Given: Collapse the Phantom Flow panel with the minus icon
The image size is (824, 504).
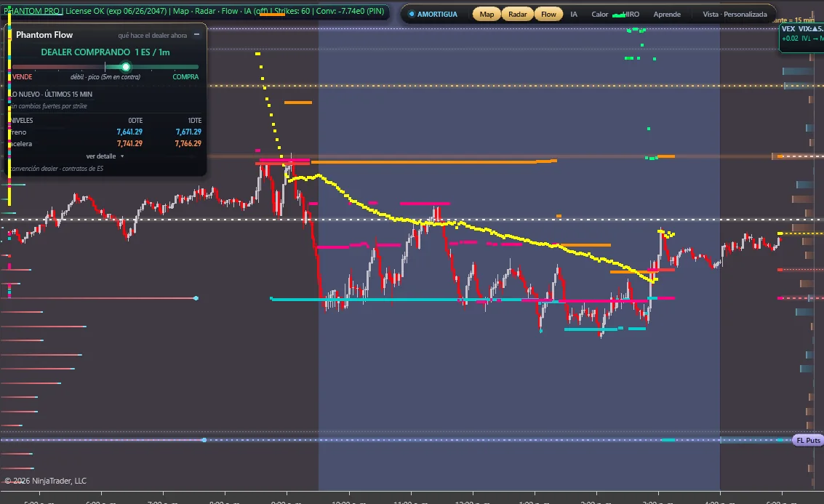Looking at the screenshot, I should 196,35.
